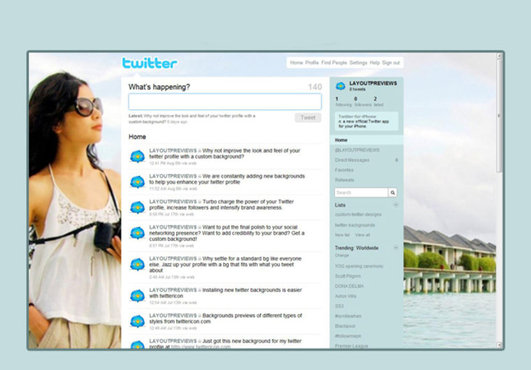This screenshot has height=370, width=531.
Task: Click the Twitter logo
Action: click(149, 63)
